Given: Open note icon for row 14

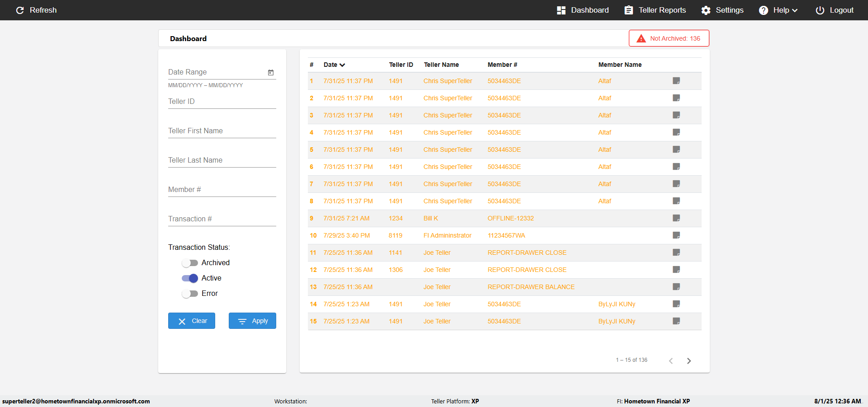Looking at the screenshot, I should (x=676, y=304).
